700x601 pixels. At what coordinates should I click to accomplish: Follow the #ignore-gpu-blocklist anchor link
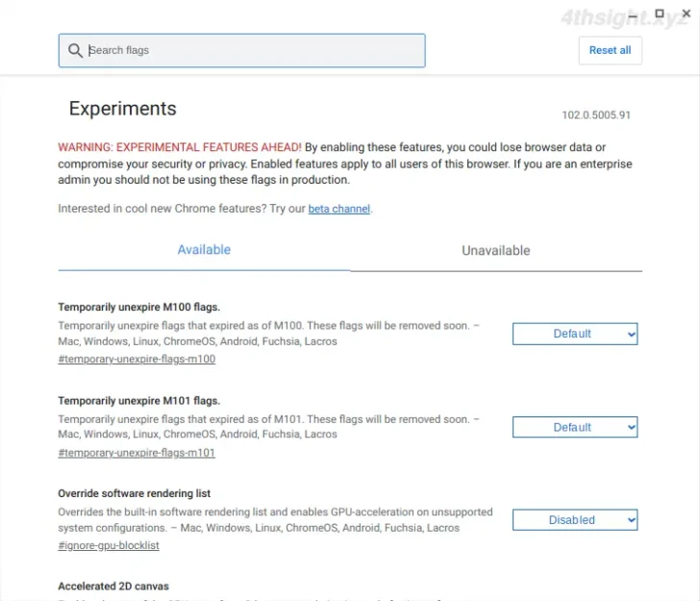click(x=109, y=545)
